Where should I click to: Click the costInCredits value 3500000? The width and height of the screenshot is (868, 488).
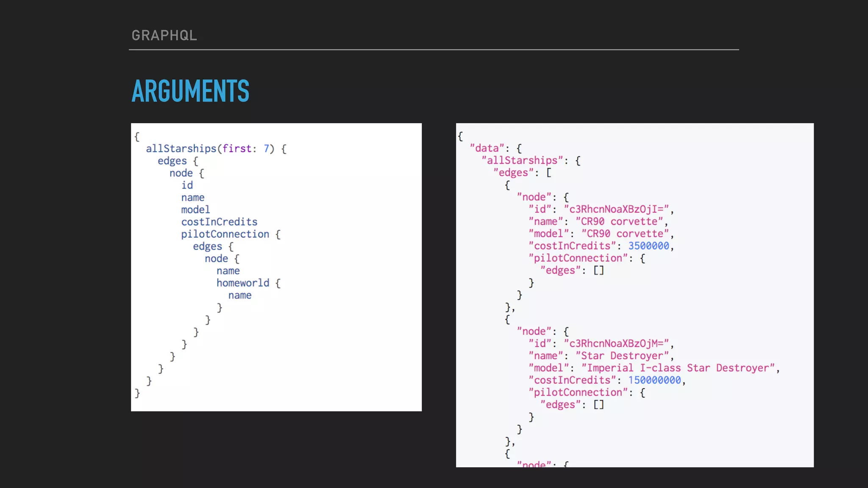pyautogui.click(x=648, y=246)
